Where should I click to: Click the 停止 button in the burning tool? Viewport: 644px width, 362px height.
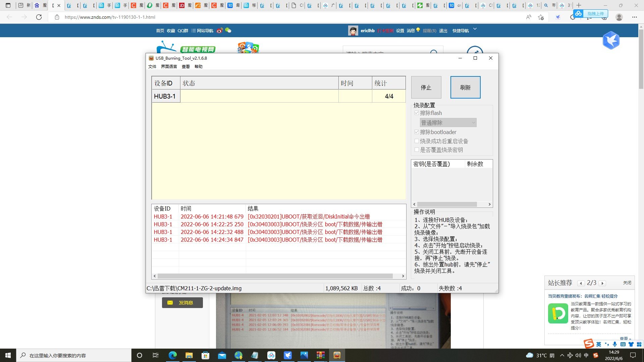point(426,87)
